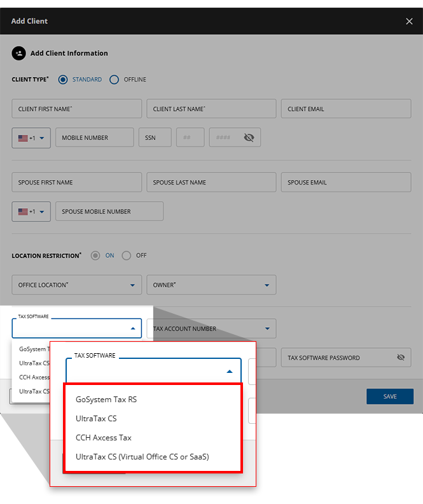The width and height of the screenshot is (423, 504).
Task: Toggle SSN visibility eye icon
Action: click(x=249, y=137)
